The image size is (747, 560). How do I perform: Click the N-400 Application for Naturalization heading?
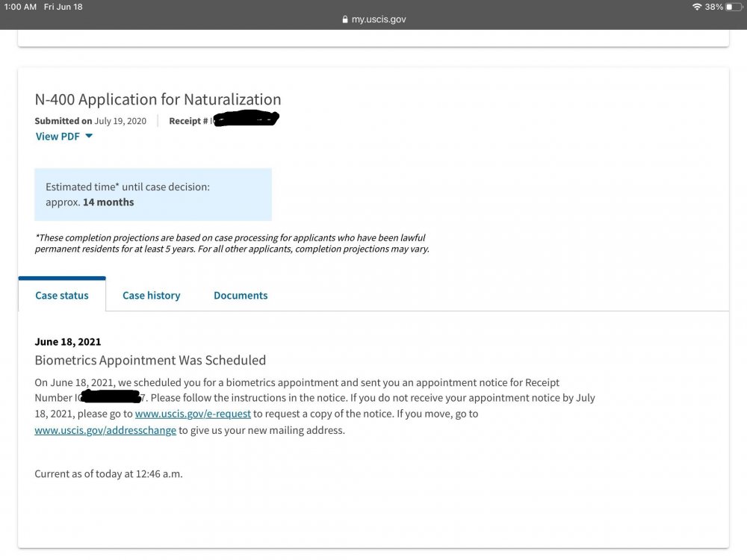(158, 99)
